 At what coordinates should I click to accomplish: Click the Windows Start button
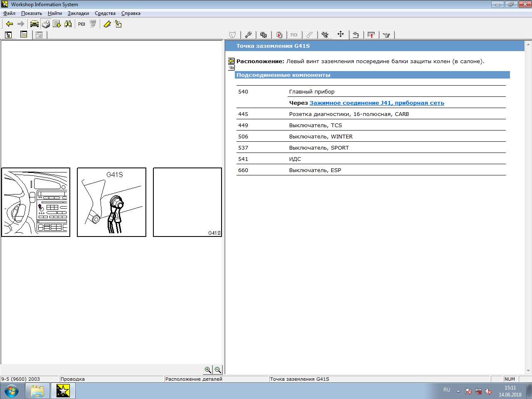click(x=11, y=391)
